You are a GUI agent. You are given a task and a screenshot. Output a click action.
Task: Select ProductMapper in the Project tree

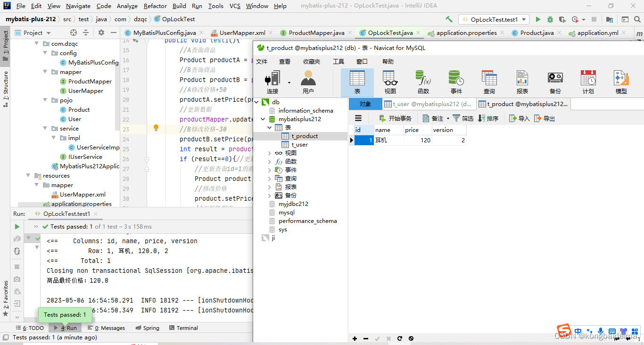point(85,82)
